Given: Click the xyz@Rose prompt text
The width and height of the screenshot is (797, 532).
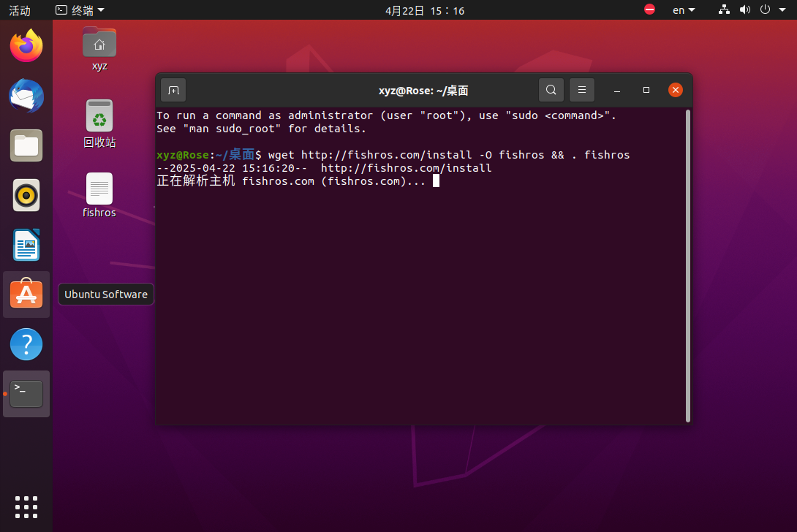Looking at the screenshot, I should pyautogui.click(x=183, y=155).
